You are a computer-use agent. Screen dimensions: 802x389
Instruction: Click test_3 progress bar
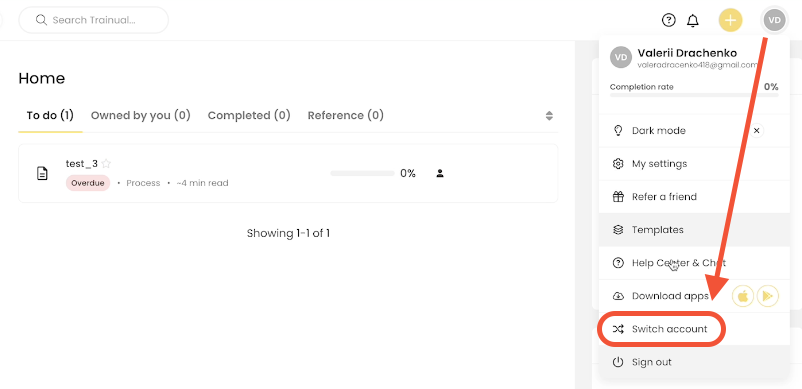click(362, 173)
